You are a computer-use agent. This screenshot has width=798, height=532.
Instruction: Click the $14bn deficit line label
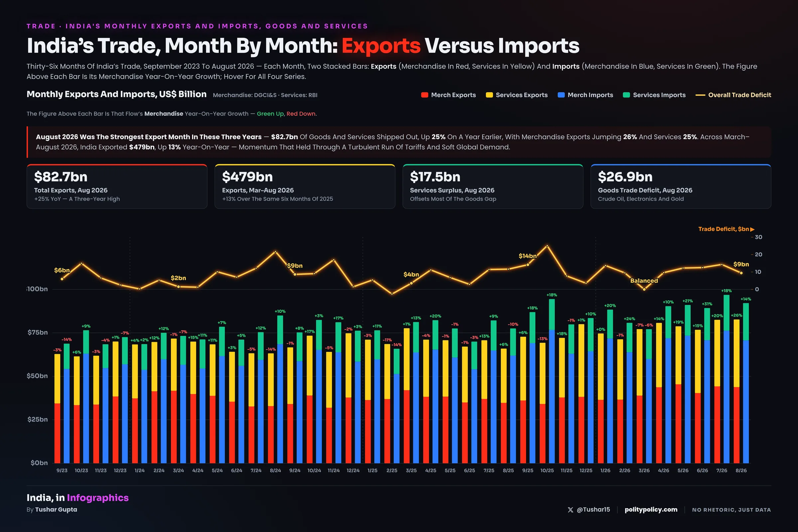(x=528, y=256)
